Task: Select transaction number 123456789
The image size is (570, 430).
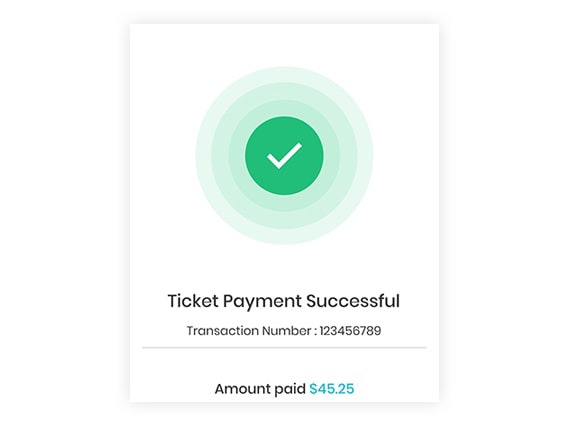Action: tap(350, 331)
